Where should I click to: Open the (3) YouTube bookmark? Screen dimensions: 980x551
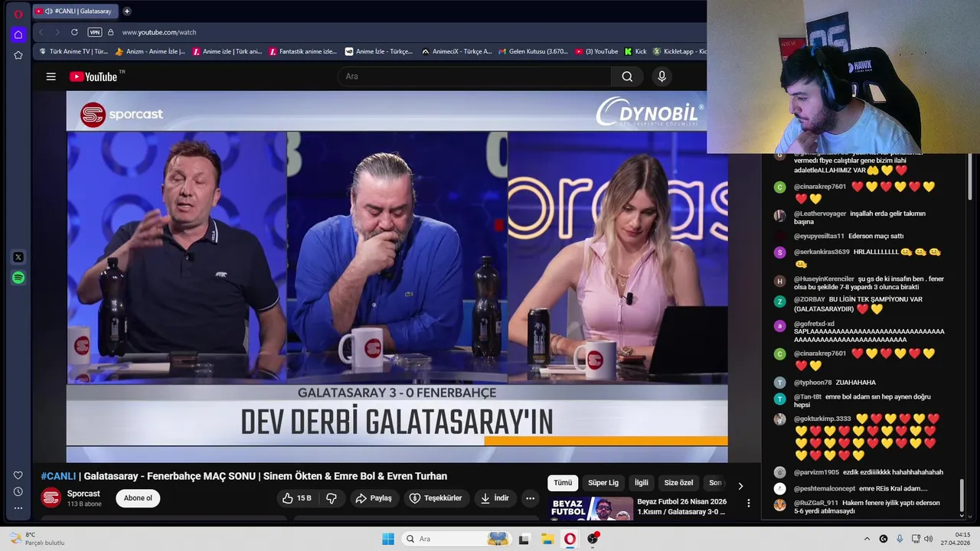click(x=596, y=51)
